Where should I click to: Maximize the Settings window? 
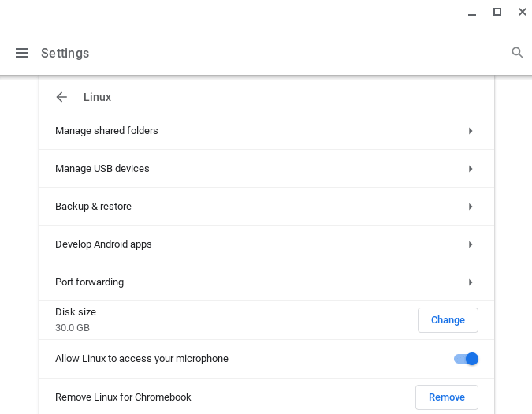(x=497, y=12)
